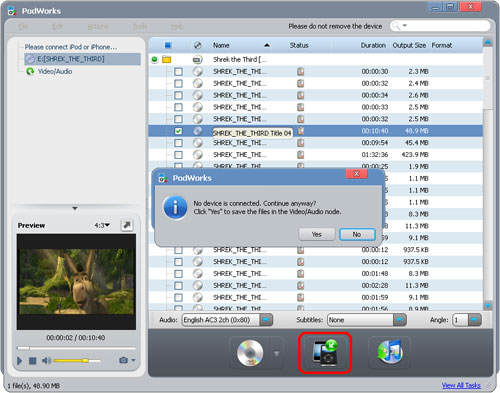
Task: Check the title row sized 2.4 MB
Action: 178,83
